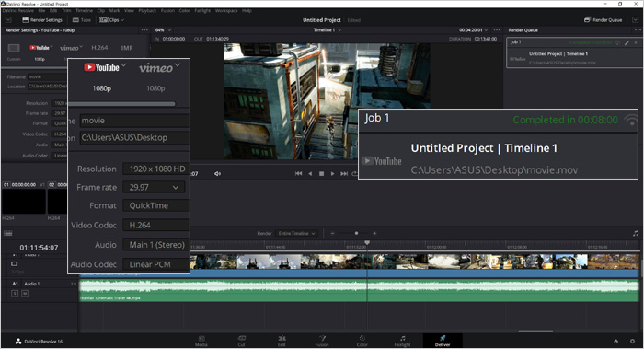Open viewer options menu (three dots)

pyautogui.click(x=497, y=30)
